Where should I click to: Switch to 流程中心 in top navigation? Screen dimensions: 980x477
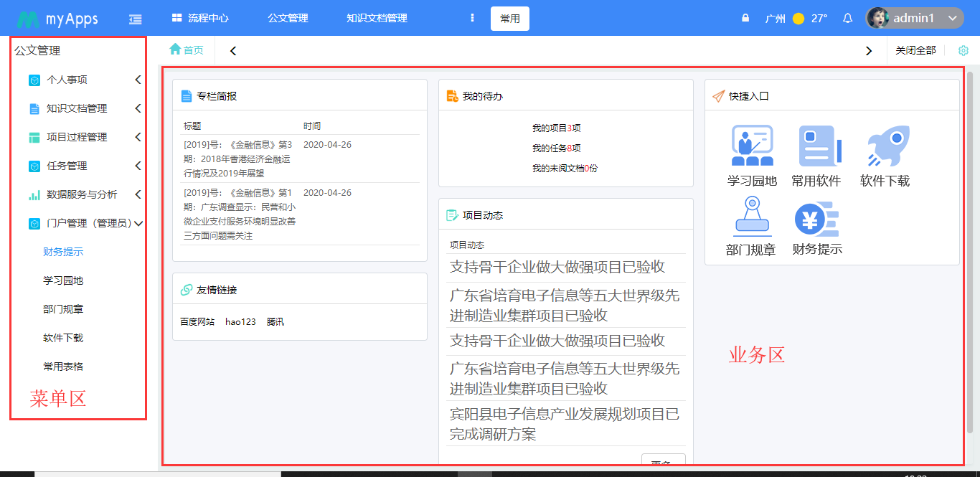point(200,19)
